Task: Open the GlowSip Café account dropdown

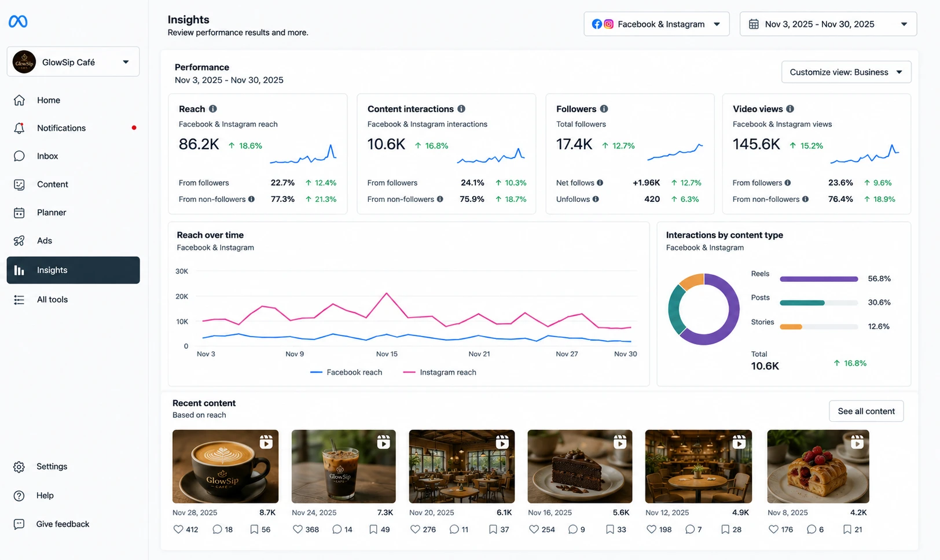Action: pos(73,62)
